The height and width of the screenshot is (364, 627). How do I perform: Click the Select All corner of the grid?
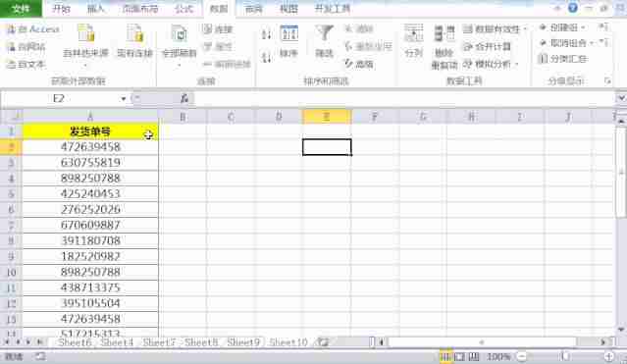click(11, 117)
